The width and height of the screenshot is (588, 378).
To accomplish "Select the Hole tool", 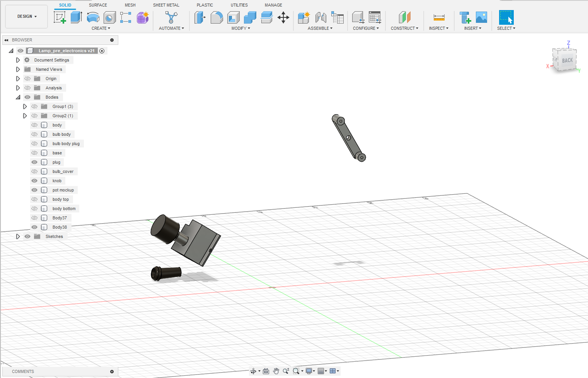I will (x=109, y=17).
